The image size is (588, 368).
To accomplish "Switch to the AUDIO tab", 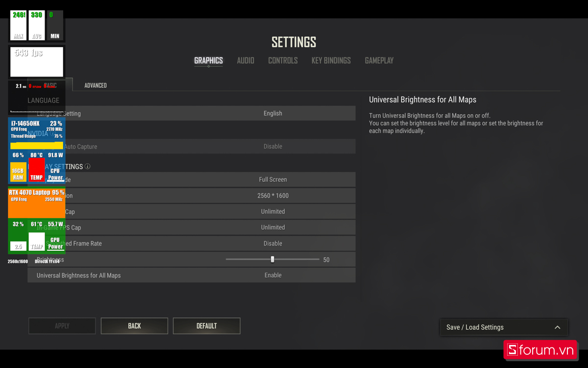I will tap(245, 60).
